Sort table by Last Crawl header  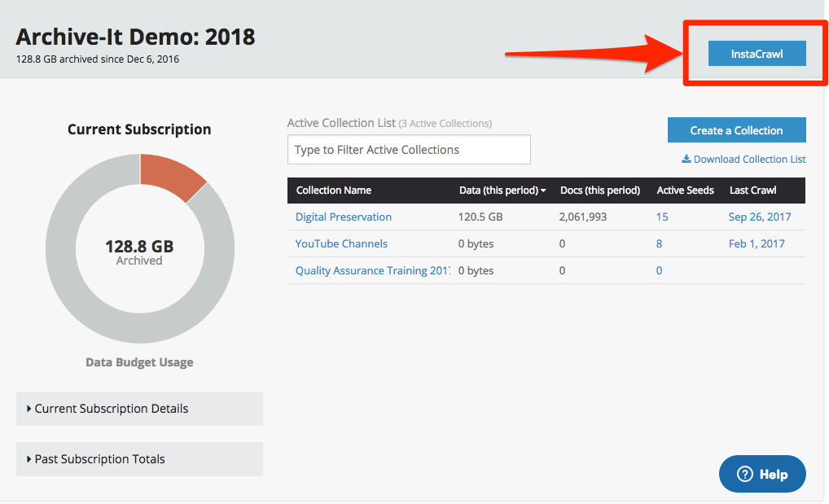pyautogui.click(x=752, y=191)
